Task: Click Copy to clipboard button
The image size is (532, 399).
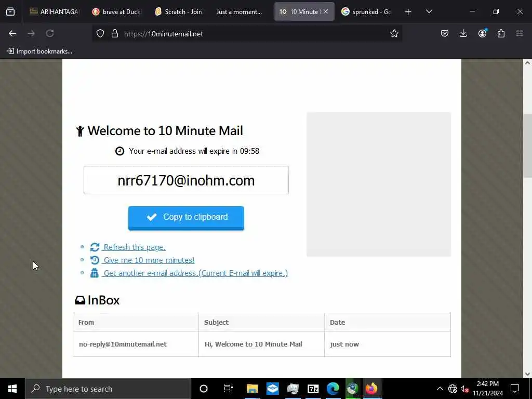Action: pos(186,218)
